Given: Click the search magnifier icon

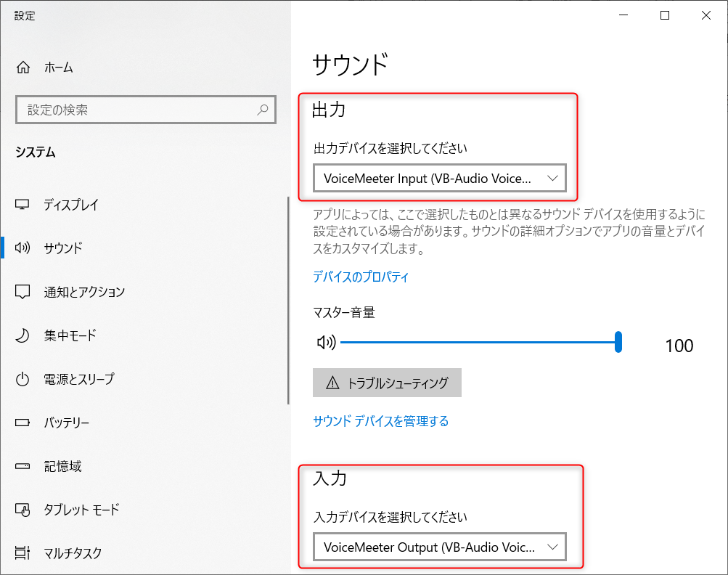Looking at the screenshot, I should pyautogui.click(x=263, y=110).
